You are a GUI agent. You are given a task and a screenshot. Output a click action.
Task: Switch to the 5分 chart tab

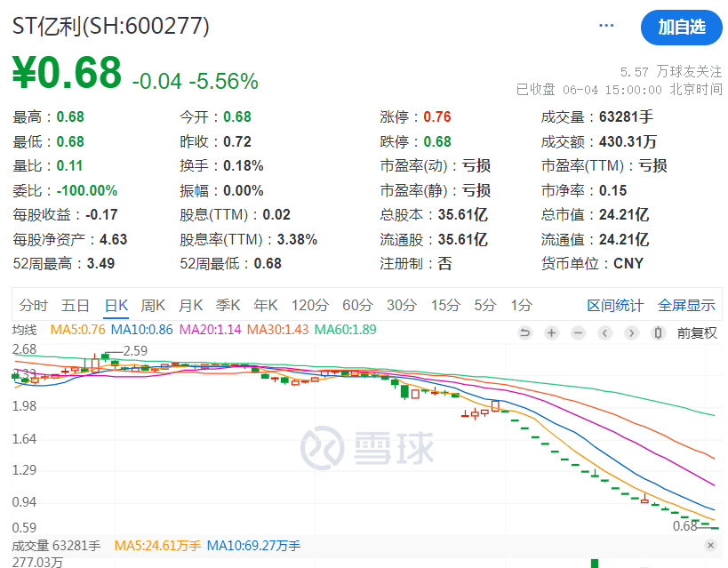(x=485, y=306)
